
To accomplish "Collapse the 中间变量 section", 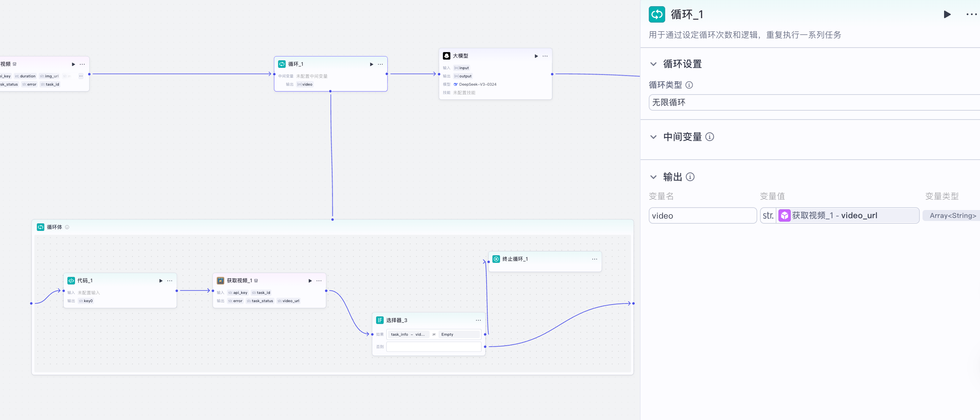I will (653, 137).
